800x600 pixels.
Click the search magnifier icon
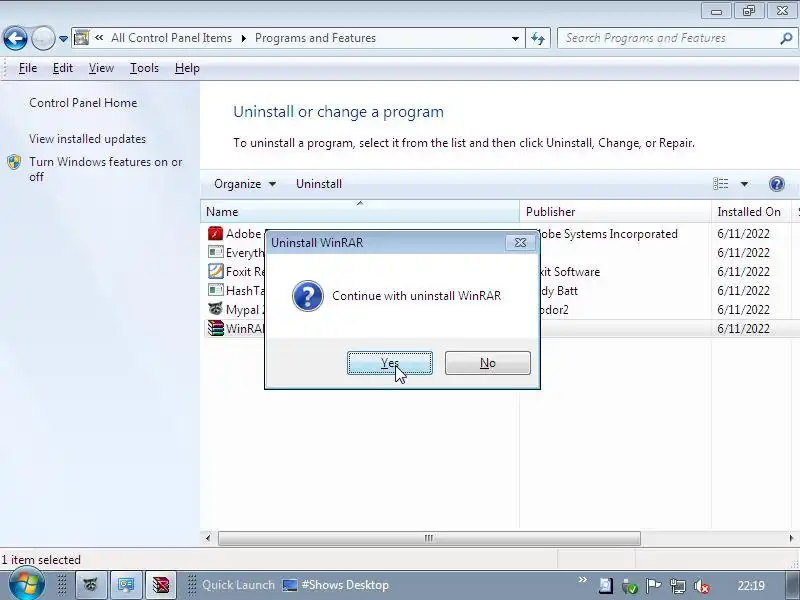pyautogui.click(x=786, y=38)
